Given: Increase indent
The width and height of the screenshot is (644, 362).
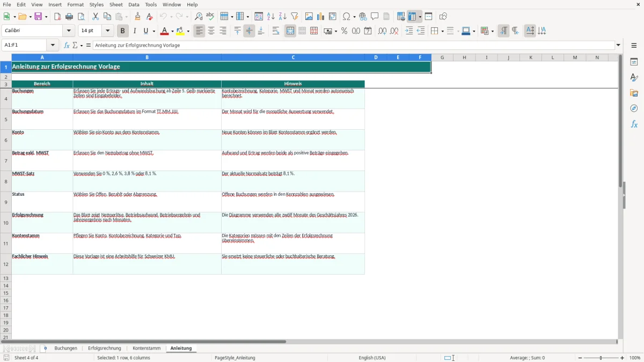Looking at the screenshot, I should point(409,31).
